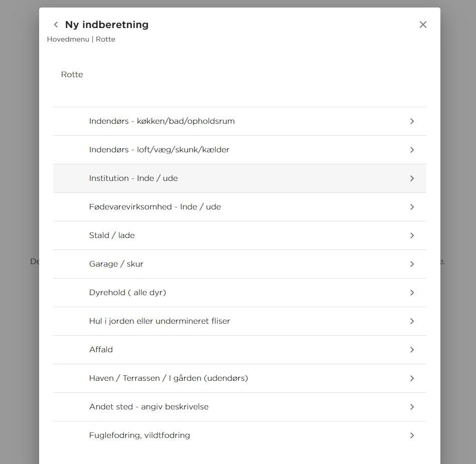
Task: Expand Andet sted - angiv beskrivelse arrow
Action: tap(412, 407)
